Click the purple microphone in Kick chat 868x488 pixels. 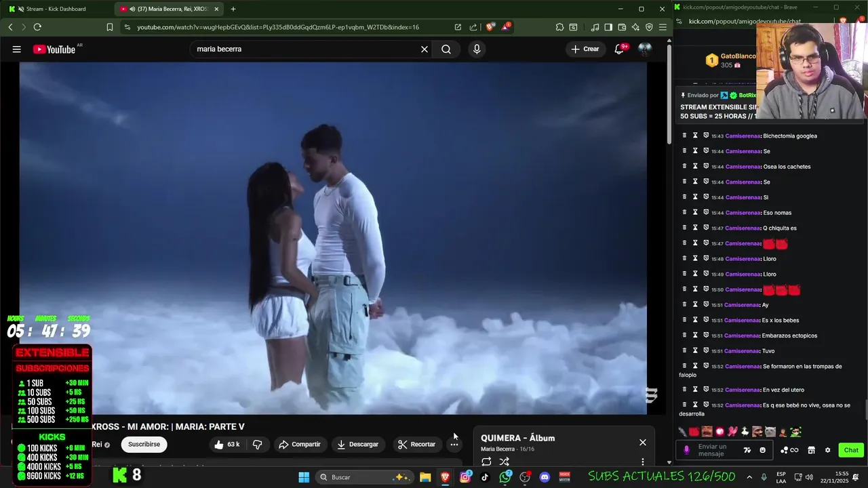pyautogui.click(x=687, y=450)
